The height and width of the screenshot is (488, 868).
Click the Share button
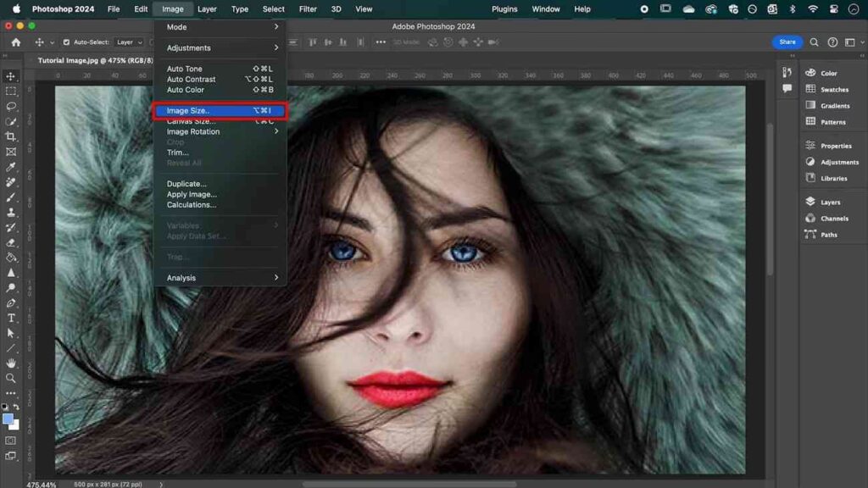787,42
